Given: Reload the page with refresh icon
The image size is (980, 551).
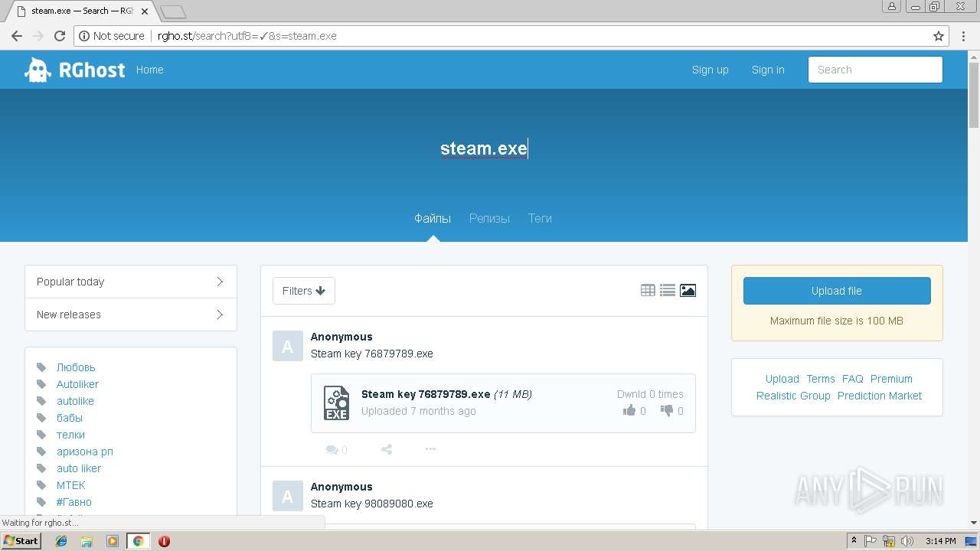Looking at the screenshot, I should point(60,36).
